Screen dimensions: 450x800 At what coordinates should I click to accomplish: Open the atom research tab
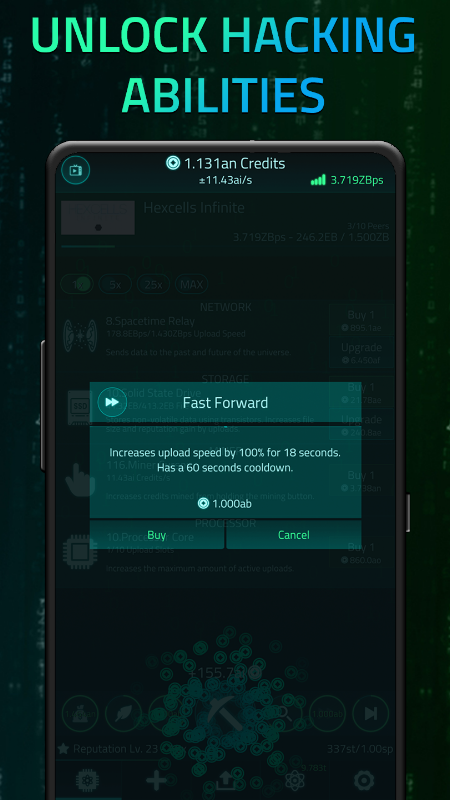(295, 781)
